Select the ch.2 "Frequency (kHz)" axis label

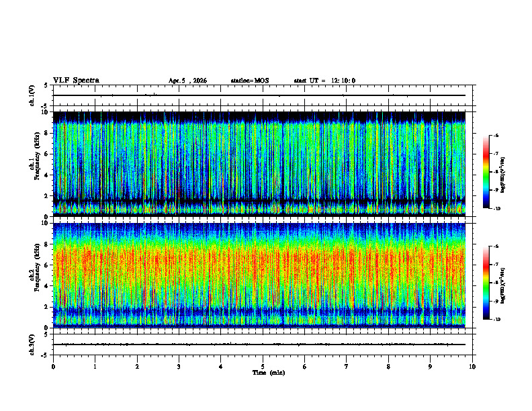point(36,268)
